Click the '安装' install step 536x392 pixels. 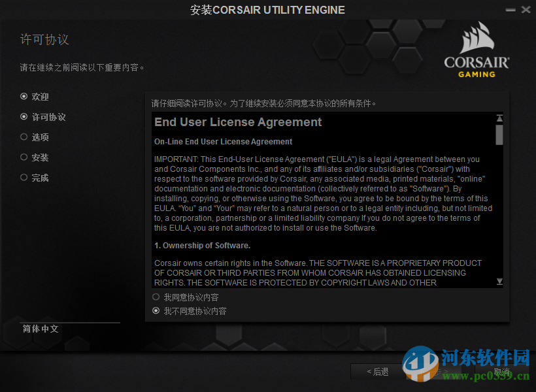coord(35,157)
